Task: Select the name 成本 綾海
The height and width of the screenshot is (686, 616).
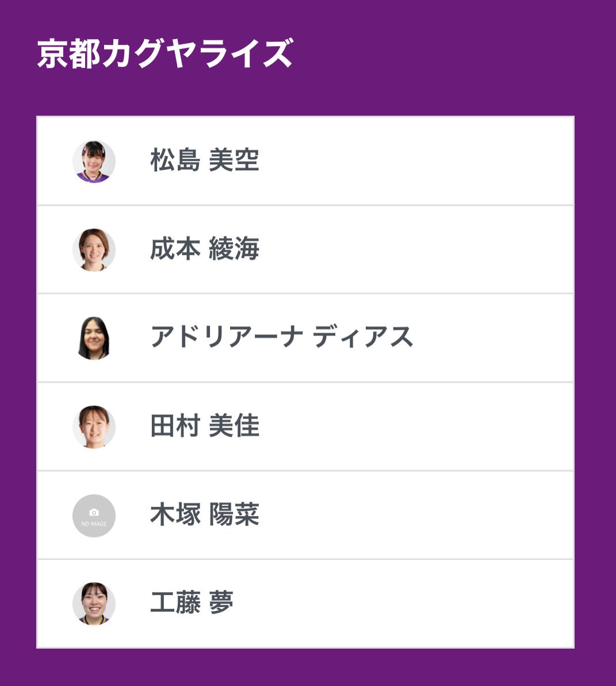Action: (204, 249)
